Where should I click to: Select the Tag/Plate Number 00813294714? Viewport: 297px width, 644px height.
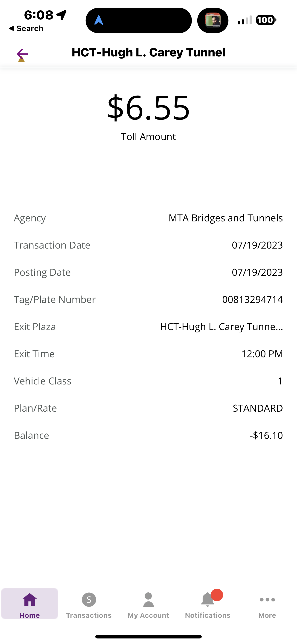(253, 299)
